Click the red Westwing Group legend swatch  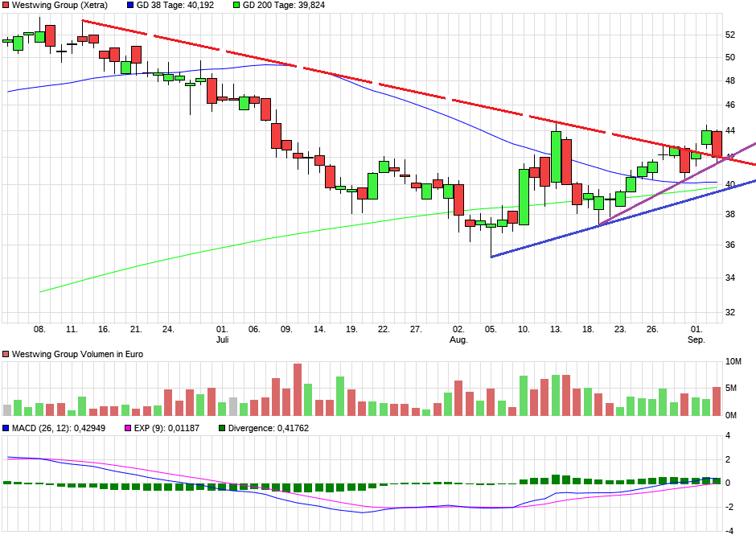(6, 5)
